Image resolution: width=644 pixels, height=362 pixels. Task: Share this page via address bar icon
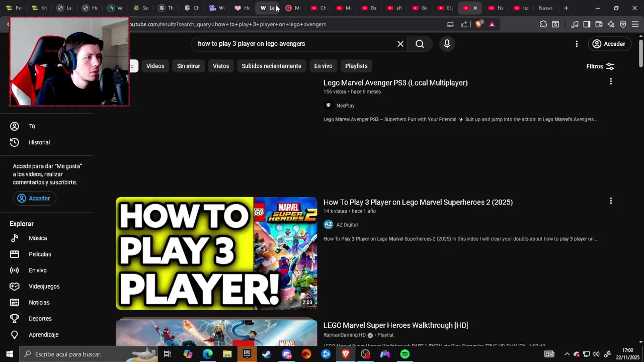pyautogui.click(x=464, y=24)
